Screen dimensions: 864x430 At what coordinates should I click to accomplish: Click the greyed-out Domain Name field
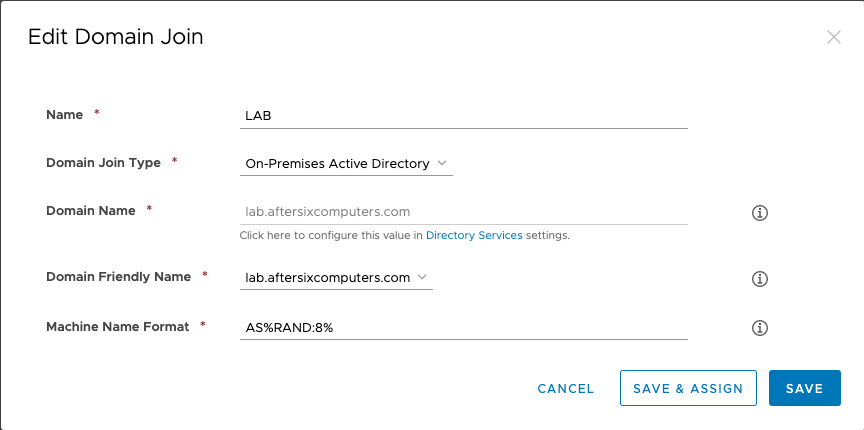pos(463,212)
